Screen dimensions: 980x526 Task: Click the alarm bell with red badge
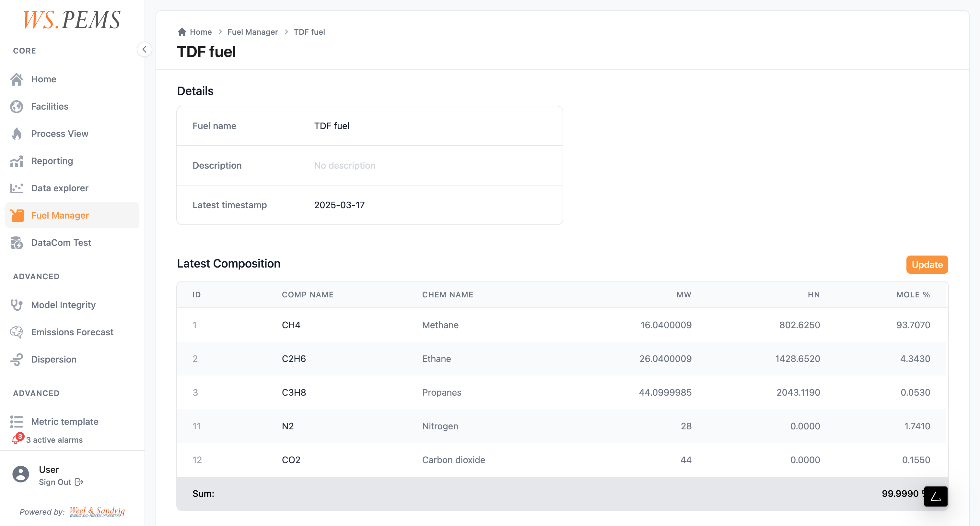[17, 439]
